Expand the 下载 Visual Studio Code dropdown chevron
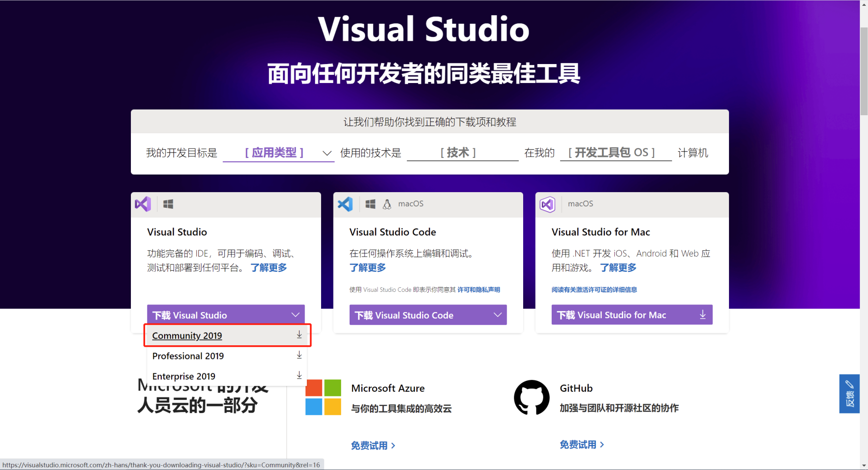Screen dimensions: 868x470 [498, 315]
